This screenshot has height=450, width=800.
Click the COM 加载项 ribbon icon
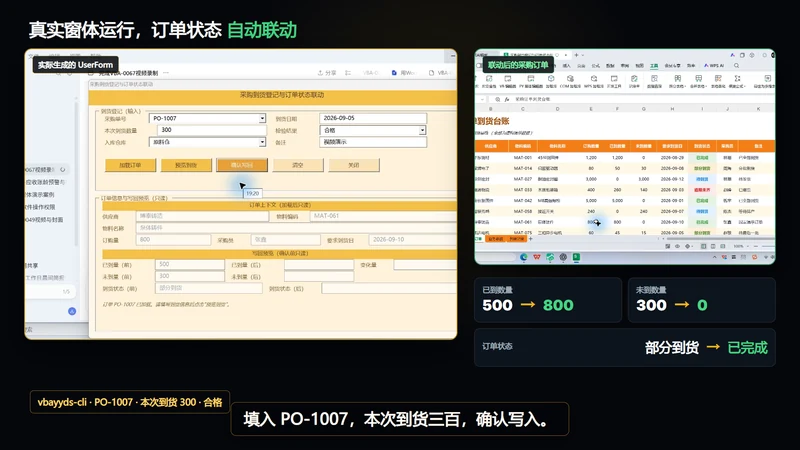pos(570,82)
